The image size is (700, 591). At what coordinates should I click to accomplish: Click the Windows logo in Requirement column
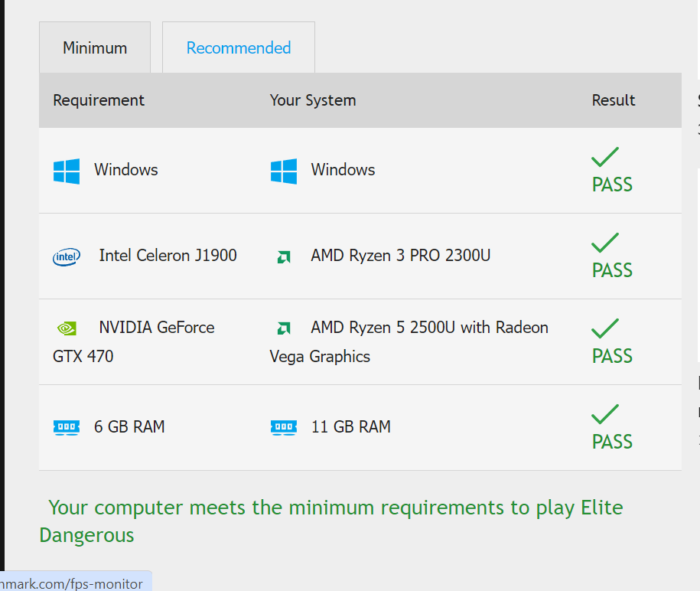[67, 171]
